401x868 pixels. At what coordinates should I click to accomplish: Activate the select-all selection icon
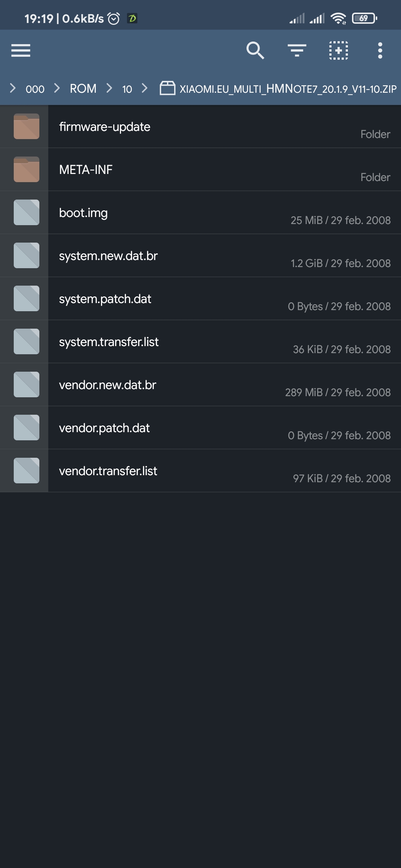click(x=339, y=50)
